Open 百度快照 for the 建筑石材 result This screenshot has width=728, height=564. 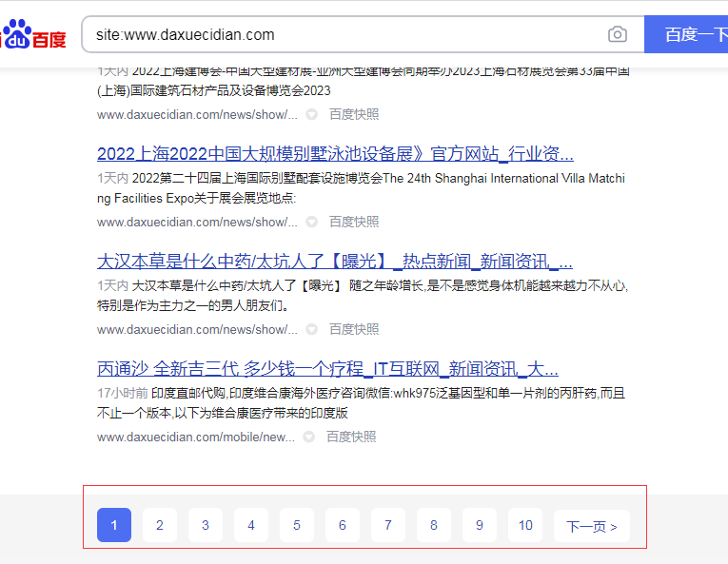(354, 114)
